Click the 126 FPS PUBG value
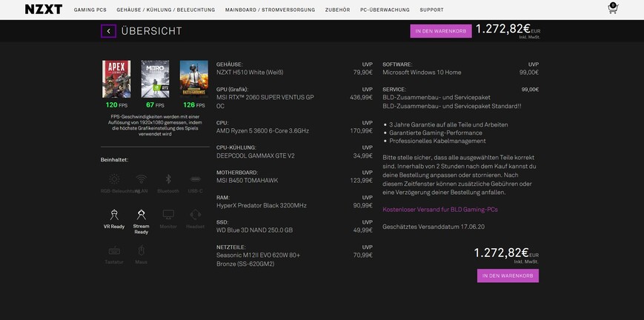 tap(194, 105)
